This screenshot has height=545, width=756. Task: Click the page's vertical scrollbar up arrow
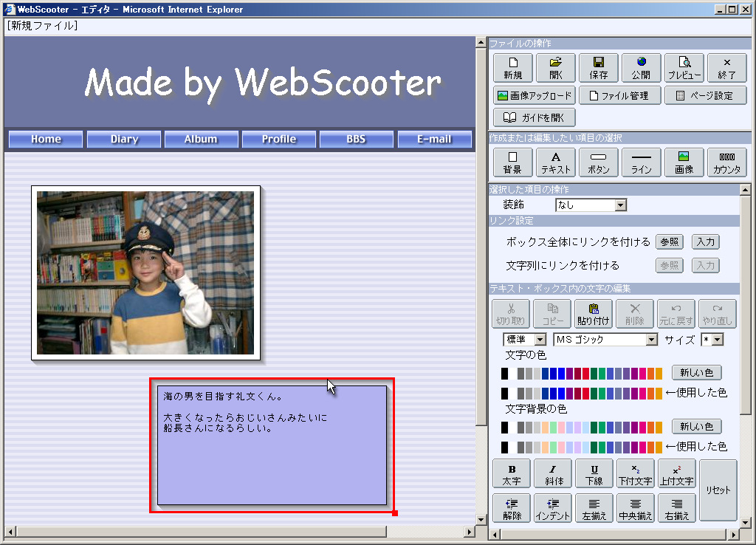pos(481,42)
